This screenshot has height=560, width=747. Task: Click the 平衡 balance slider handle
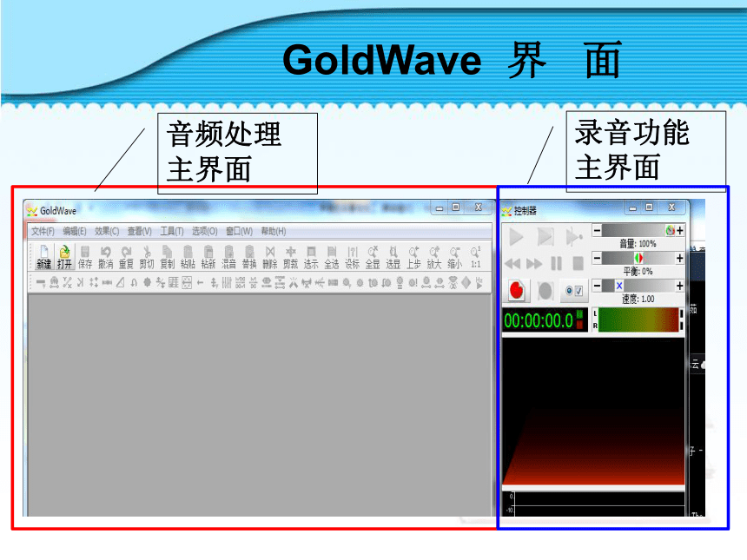click(638, 258)
